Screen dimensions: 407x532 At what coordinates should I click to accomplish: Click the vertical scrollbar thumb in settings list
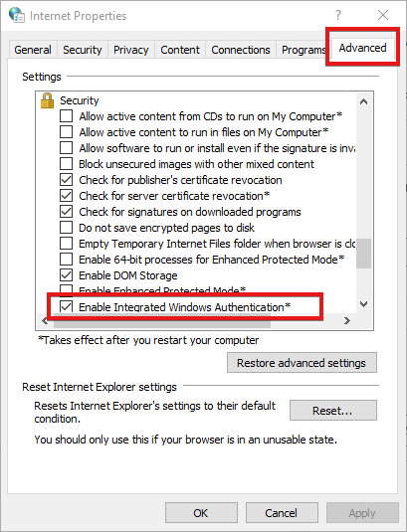coord(363,254)
